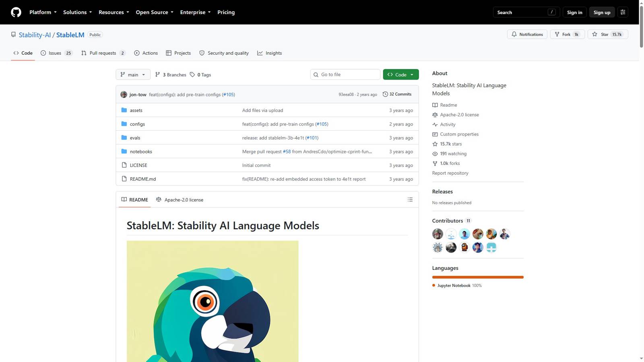Open the Pricing page
This screenshot has width=644, height=362.
point(226,12)
